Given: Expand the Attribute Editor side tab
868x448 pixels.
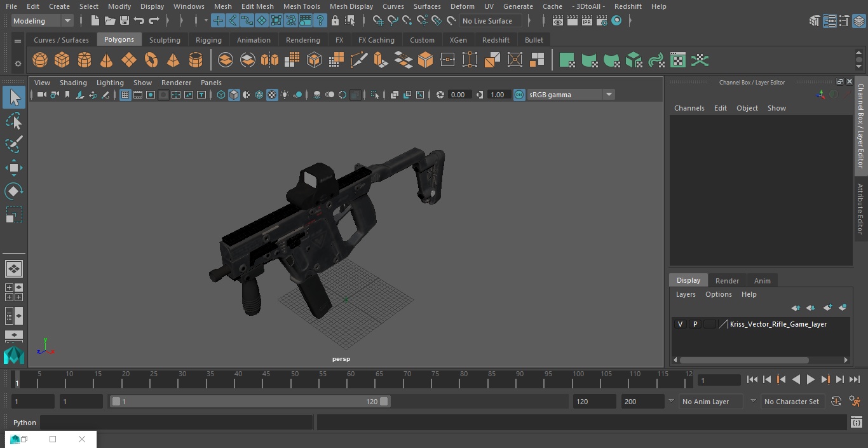Looking at the screenshot, I should (860, 209).
